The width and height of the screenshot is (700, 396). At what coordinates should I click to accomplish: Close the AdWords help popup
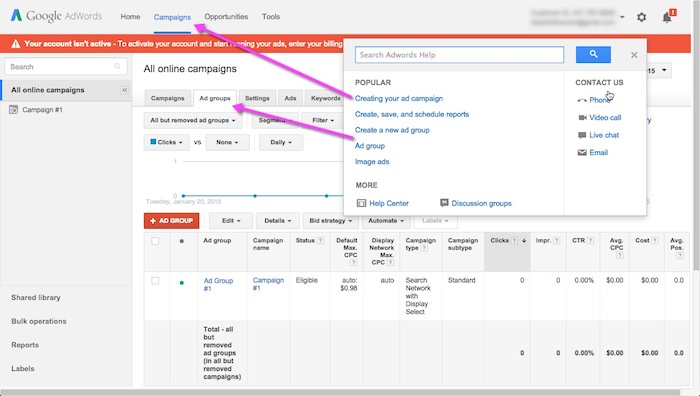(x=634, y=55)
